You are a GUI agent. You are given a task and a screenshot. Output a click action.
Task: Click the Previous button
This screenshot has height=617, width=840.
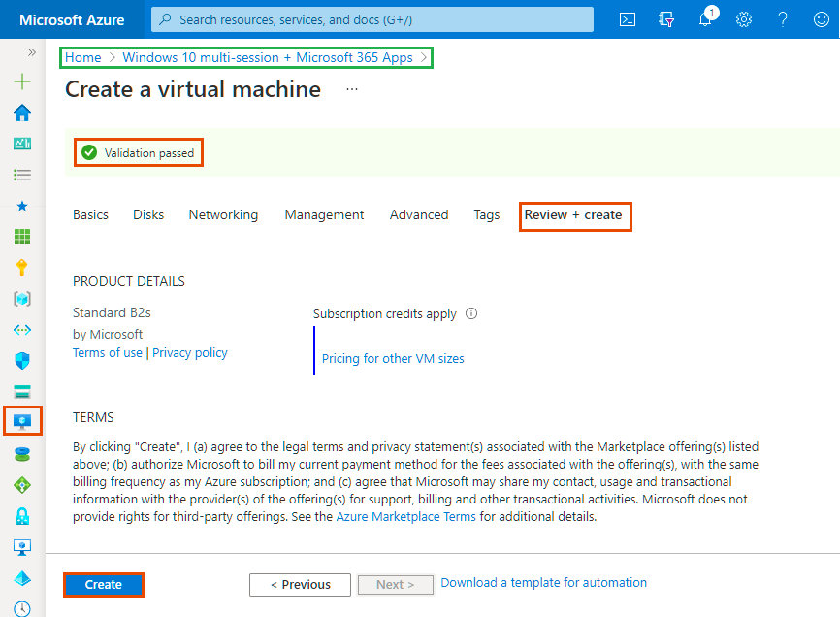pos(300,584)
